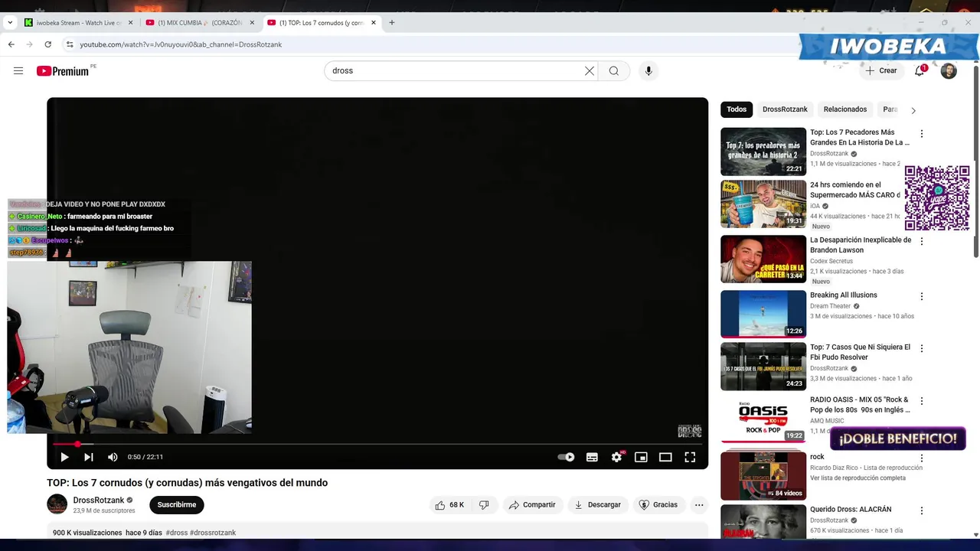The height and width of the screenshot is (551, 980).
Task: Open options for Breaking All Illusions video
Action: [x=922, y=296]
